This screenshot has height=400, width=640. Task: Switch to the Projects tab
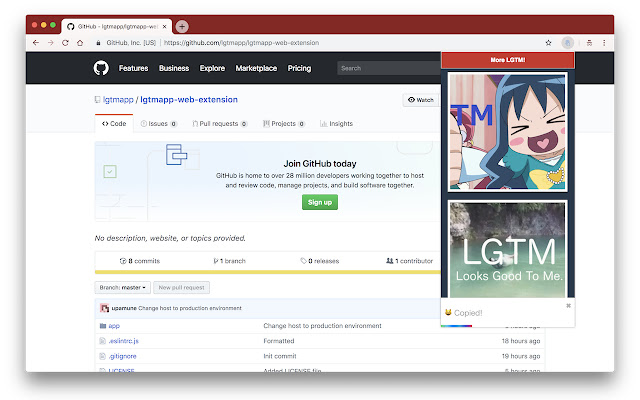[284, 124]
